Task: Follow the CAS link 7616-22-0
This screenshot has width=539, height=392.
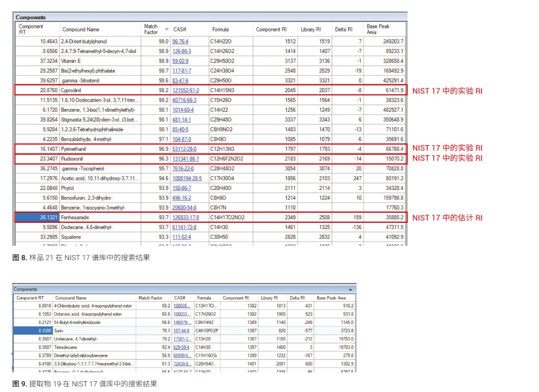Action: [x=183, y=169]
